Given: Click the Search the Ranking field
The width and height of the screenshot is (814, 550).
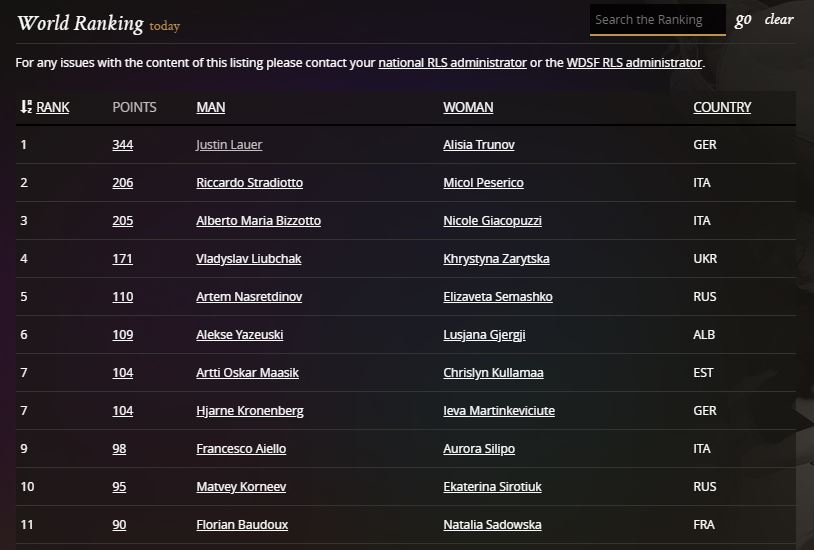Looking at the screenshot, I should 656,20.
